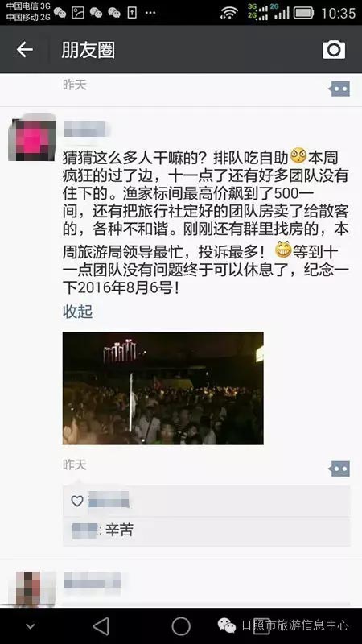Tap Android back triangle navigation button
This screenshot has height=644, width=362.
click(x=101, y=626)
